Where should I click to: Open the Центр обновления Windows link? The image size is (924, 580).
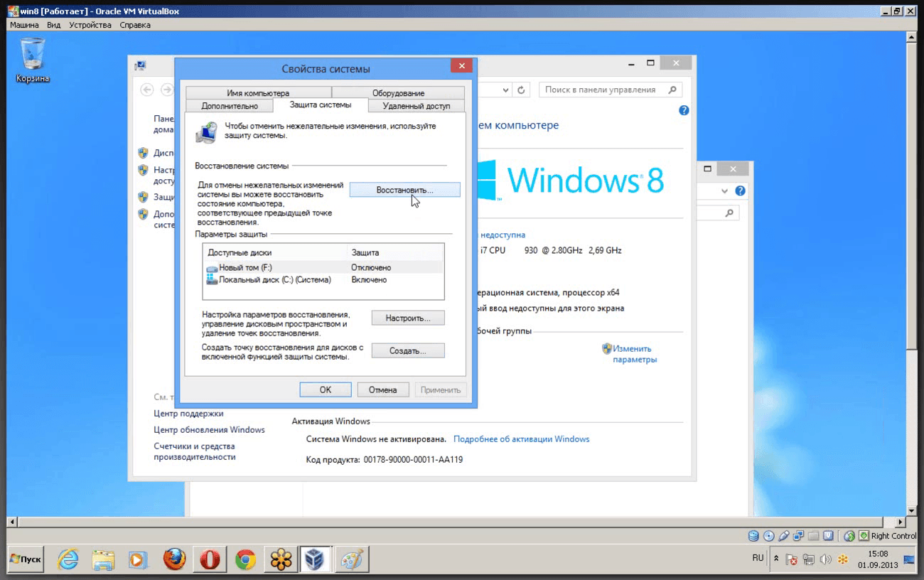[209, 430]
